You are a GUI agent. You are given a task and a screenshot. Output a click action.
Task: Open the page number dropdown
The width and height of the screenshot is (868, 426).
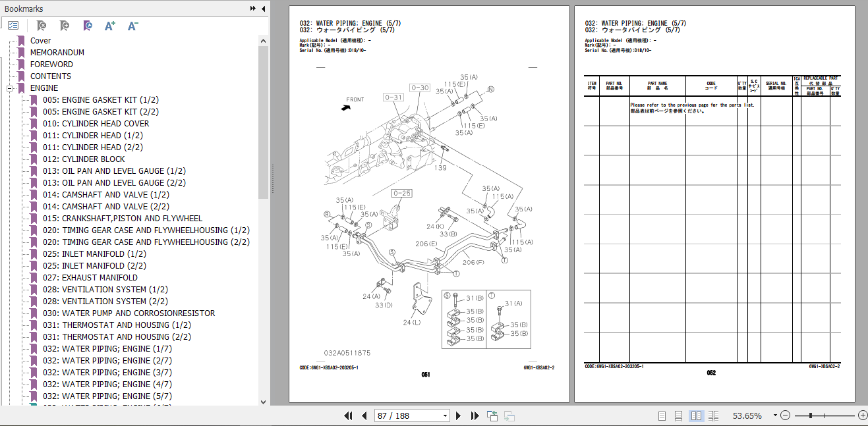tap(445, 416)
